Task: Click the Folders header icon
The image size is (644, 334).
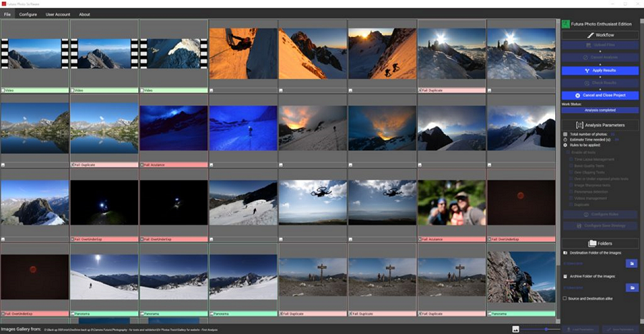Action: tap(592, 243)
